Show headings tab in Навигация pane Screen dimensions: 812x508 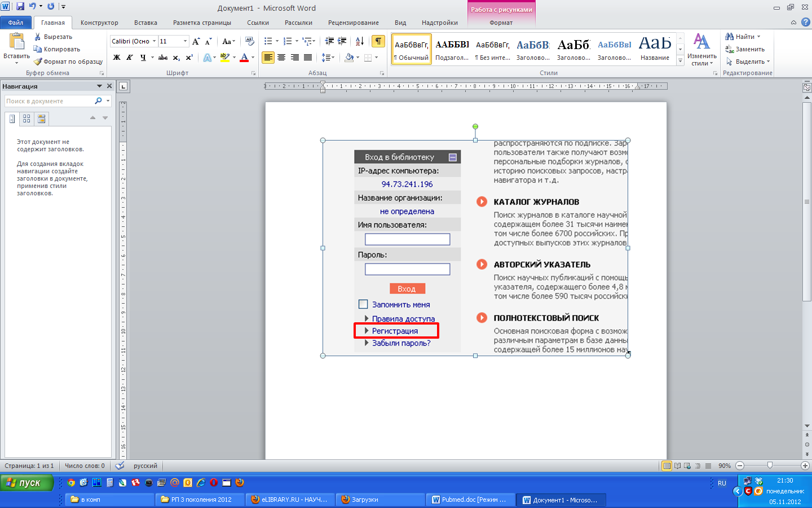click(x=12, y=119)
